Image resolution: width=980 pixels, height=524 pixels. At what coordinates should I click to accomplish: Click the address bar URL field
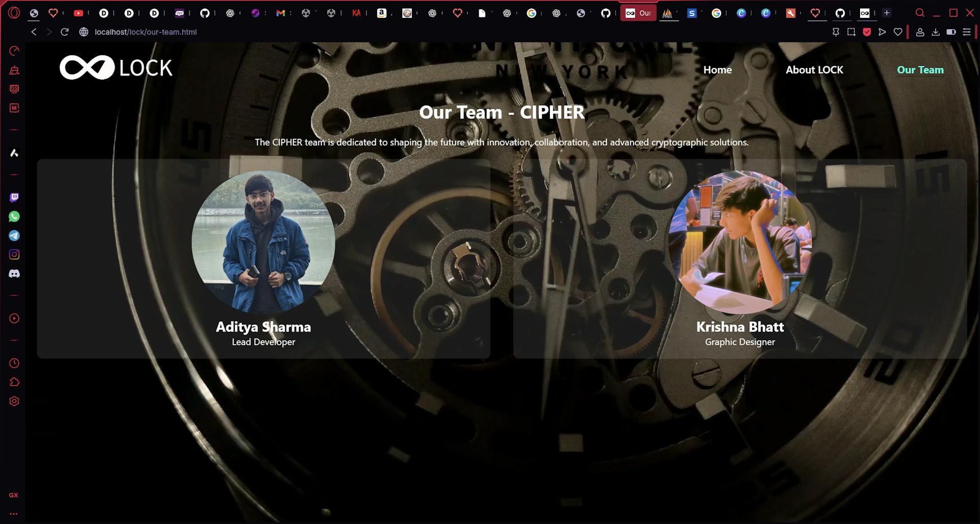click(145, 32)
